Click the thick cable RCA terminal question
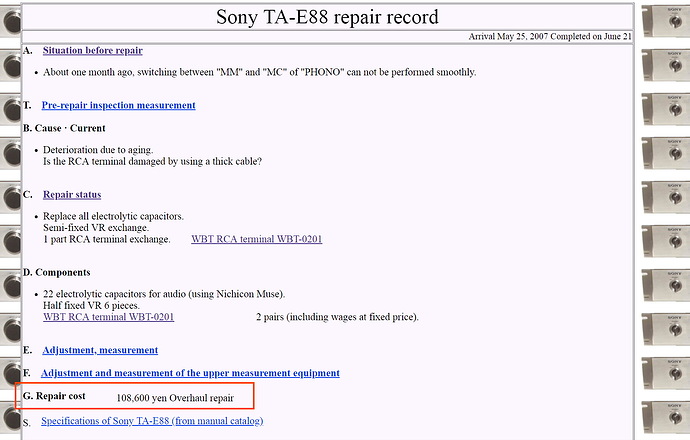Image resolution: width=690 pixels, height=440 pixels. (152, 161)
